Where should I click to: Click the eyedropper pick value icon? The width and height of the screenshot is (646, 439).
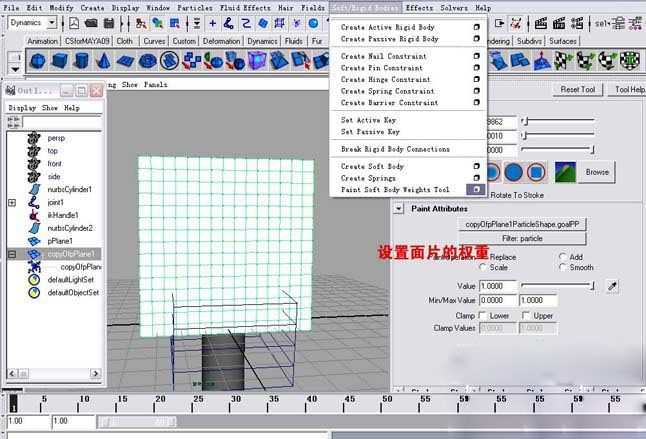pyautogui.click(x=613, y=286)
